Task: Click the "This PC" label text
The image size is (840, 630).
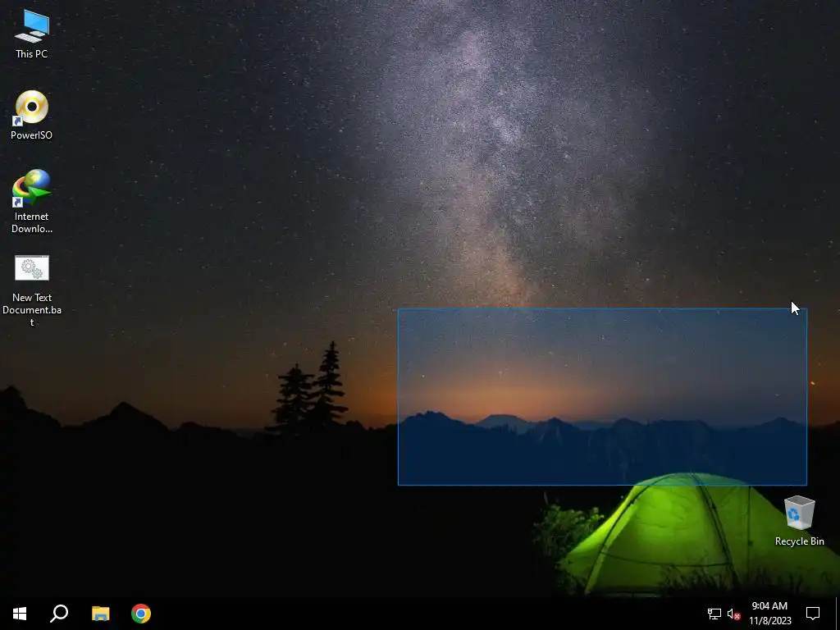Action: [32, 53]
